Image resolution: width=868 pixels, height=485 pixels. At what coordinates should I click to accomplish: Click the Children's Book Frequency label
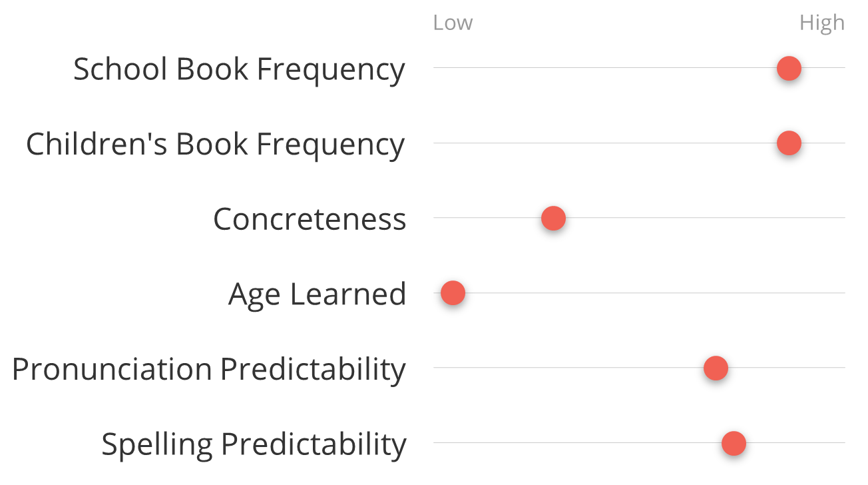click(215, 145)
